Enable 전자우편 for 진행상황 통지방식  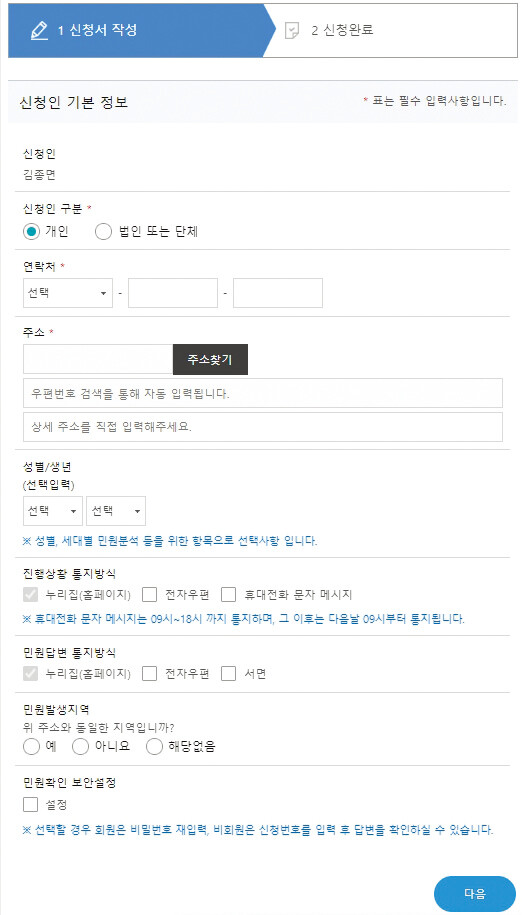[x=150, y=595]
